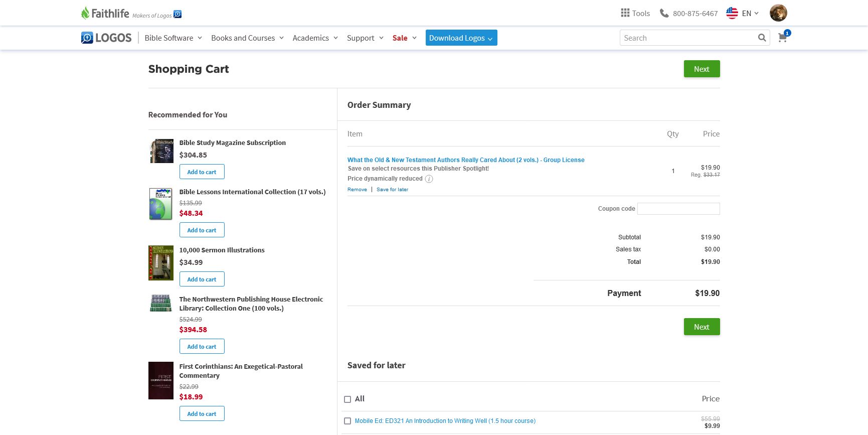Expand the Bible Software menu
This screenshot has height=435, width=868.
coord(173,38)
